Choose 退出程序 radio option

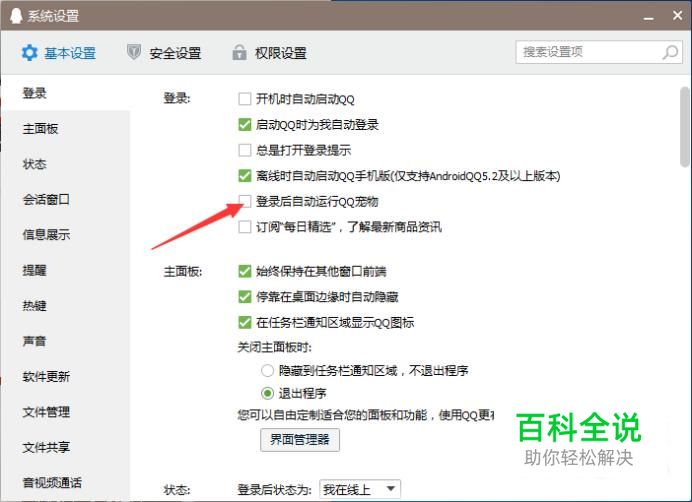coord(267,393)
